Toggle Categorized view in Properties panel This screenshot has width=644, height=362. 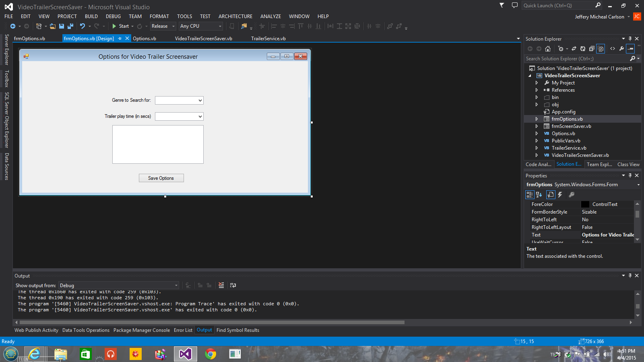click(x=530, y=195)
